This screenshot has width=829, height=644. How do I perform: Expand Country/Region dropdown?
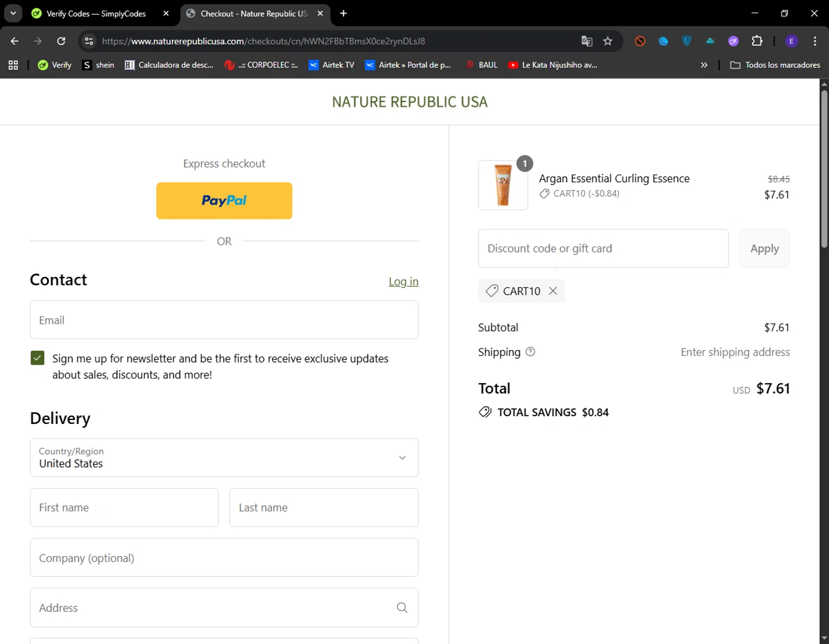tap(224, 458)
